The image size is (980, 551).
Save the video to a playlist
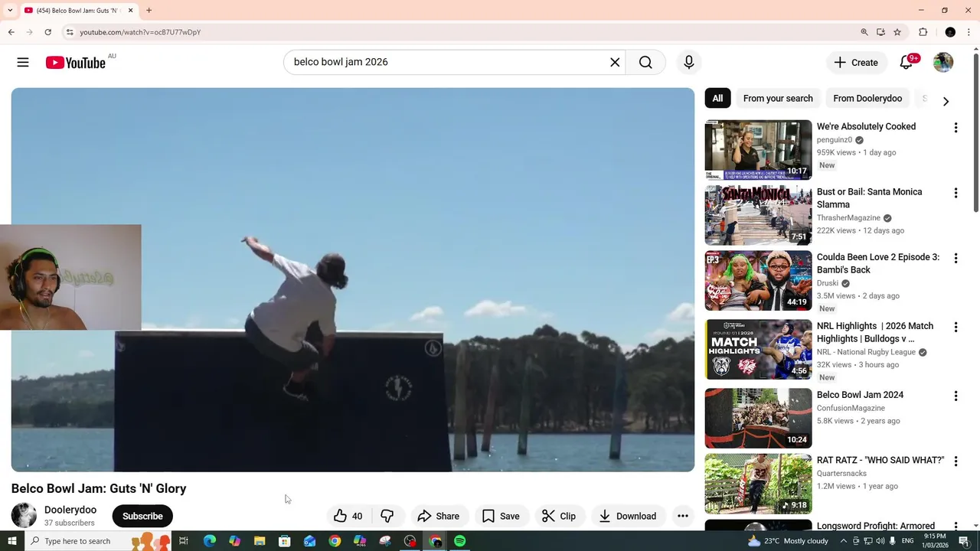point(501,516)
